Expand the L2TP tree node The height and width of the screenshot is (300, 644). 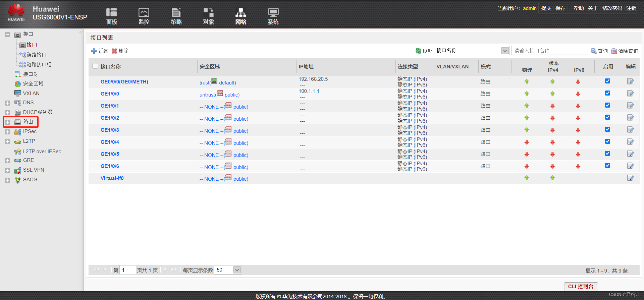coord(7,142)
